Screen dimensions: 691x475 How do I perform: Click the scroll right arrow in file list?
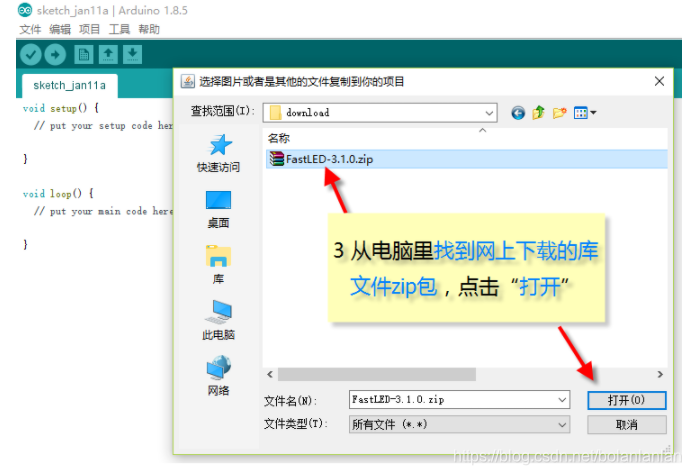(660, 375)
